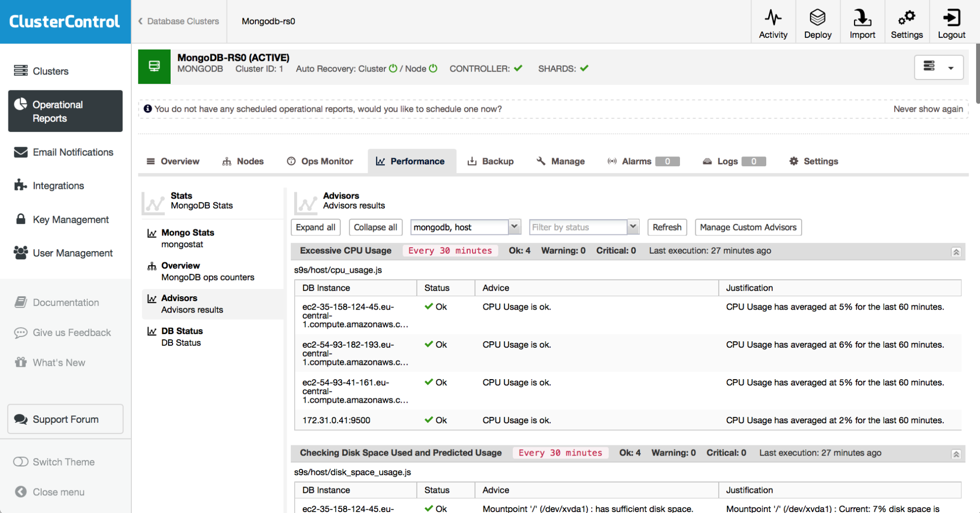
Task: Click the Import icon
Action: [862, 23]
